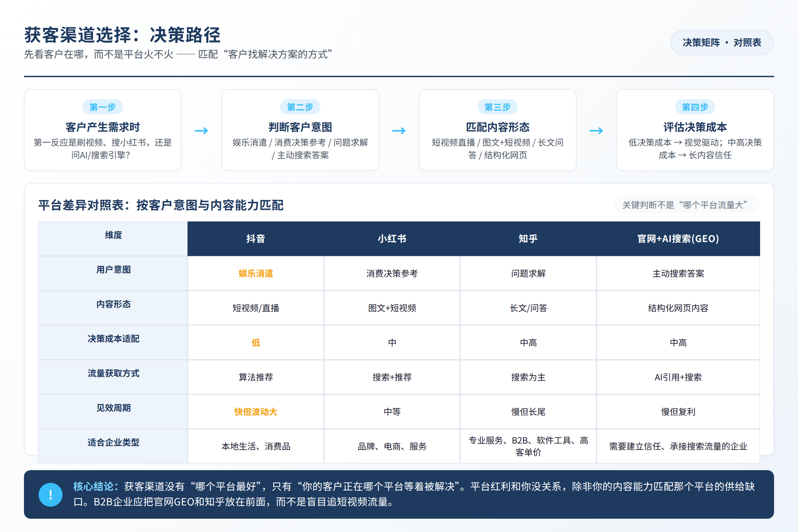Click the 判断客户意图 card heading
798x532 pixels.
300,127
